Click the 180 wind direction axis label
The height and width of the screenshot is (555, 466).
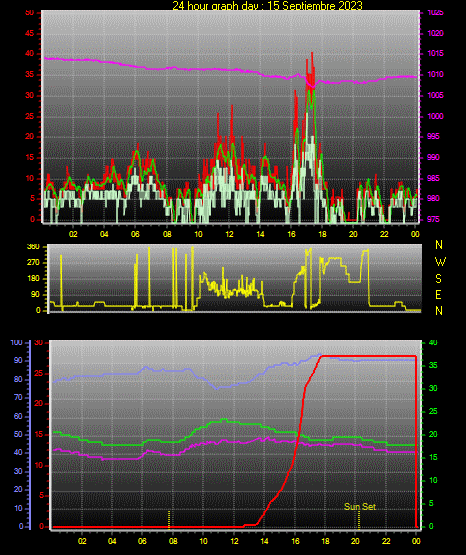(x=33, y=279)
